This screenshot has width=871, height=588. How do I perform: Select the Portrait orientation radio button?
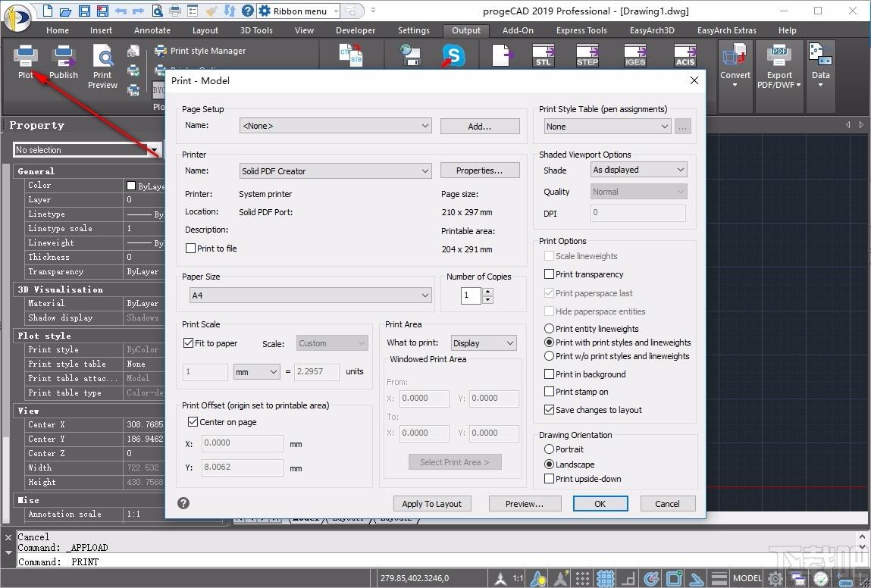coord(550,449)
